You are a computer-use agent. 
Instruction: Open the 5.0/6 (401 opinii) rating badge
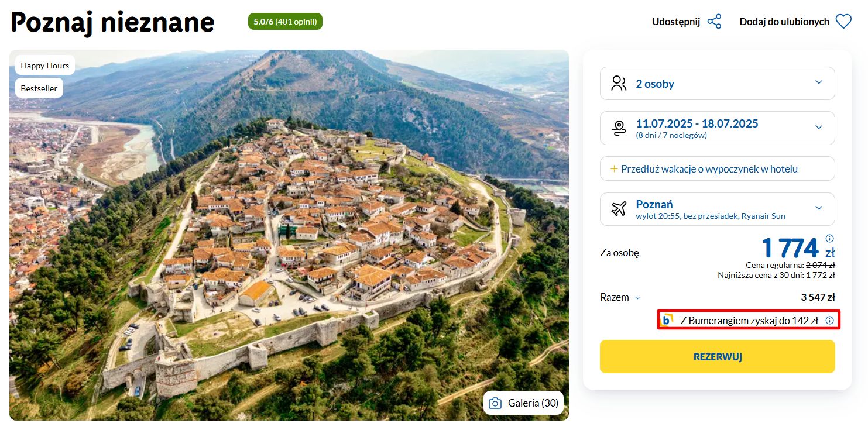point(285,22)
